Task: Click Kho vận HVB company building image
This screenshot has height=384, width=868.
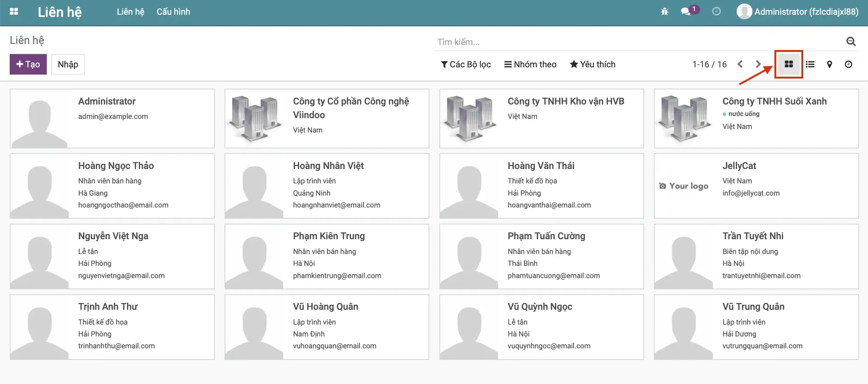Action: (469, 119)
